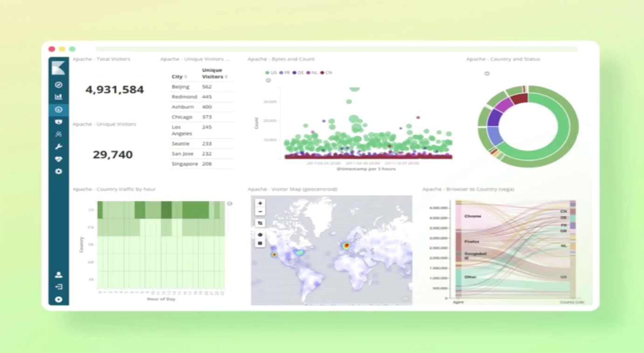Sort table by the Unique Visitors column arrow
The height and width of the screenshot is (353, 644).
click(226, 77)
